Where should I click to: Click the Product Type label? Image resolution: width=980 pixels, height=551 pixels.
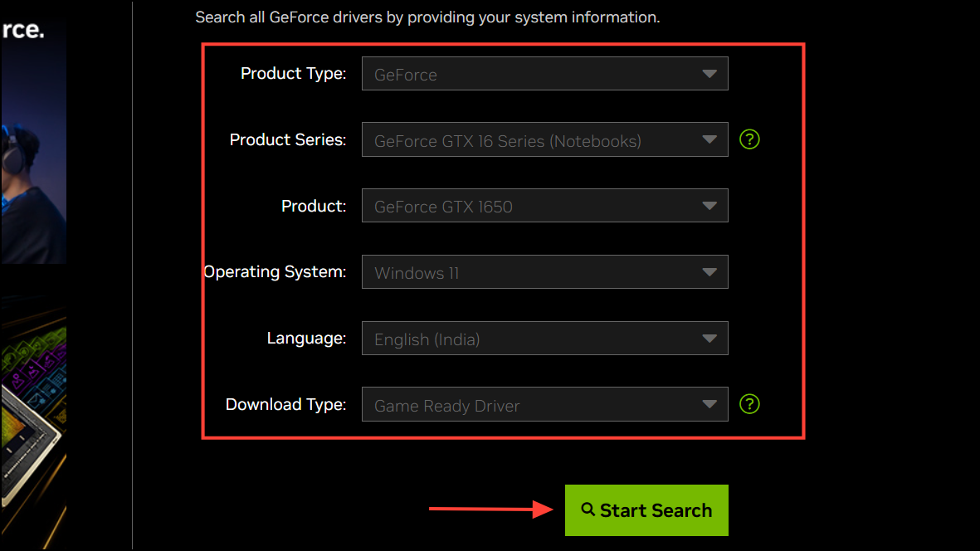[293, 74]
